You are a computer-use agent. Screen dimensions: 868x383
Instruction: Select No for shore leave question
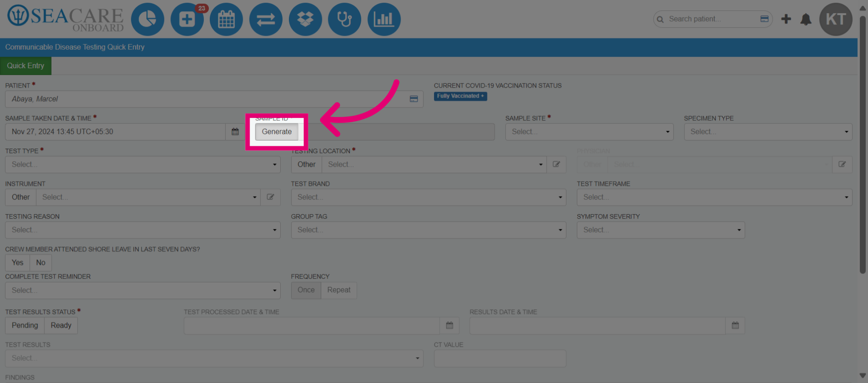[41, 263]
